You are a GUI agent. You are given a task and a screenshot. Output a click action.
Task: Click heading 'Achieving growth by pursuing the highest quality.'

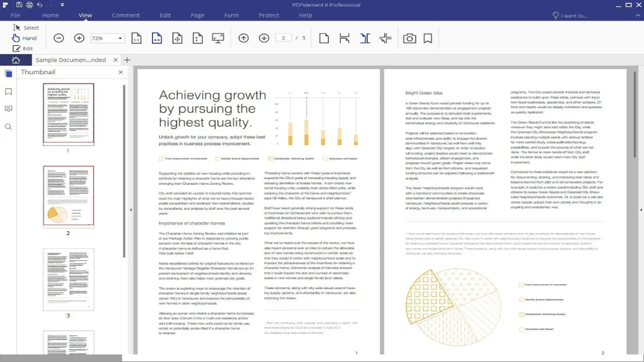tap(213, 109)
